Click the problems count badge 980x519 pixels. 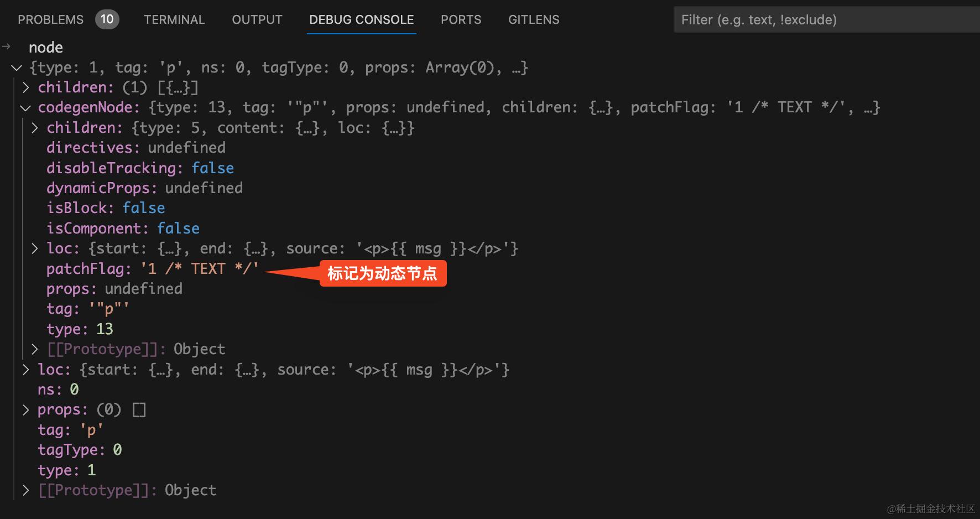coord(107,19)
